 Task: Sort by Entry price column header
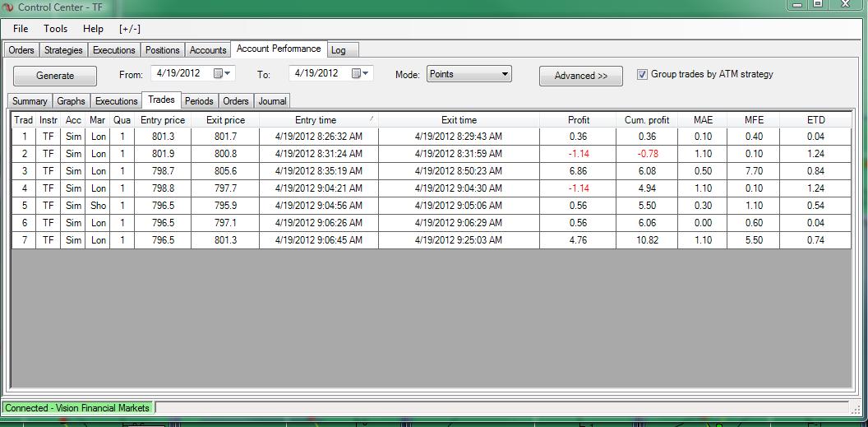[x=163, y=120]
